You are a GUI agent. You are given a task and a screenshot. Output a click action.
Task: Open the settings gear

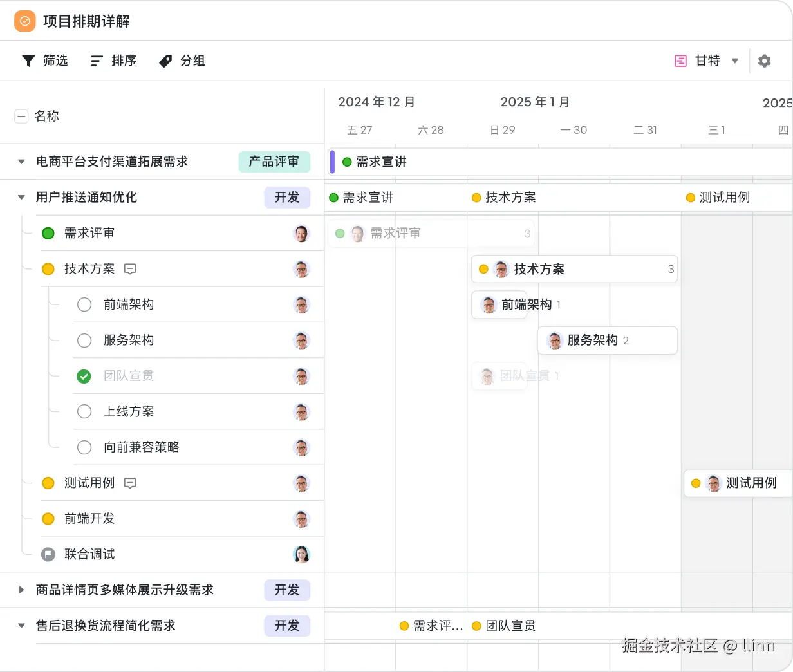pos(765,61)
